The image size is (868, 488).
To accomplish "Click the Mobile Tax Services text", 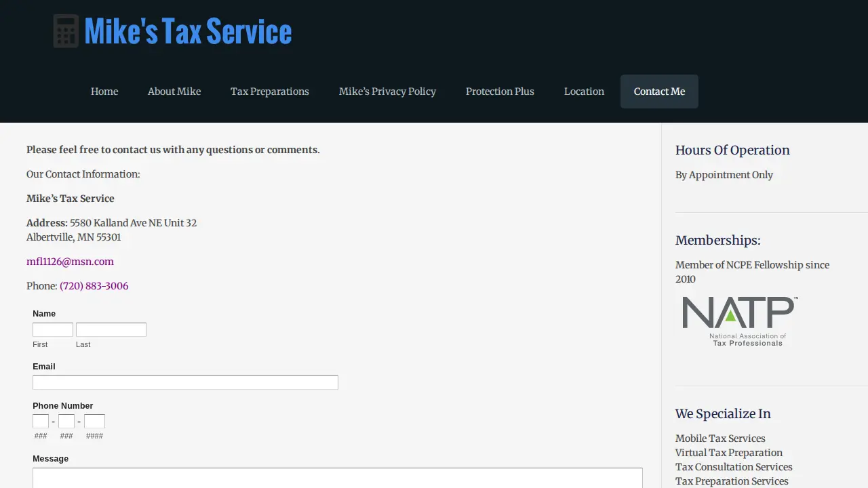I will point(720,439).
